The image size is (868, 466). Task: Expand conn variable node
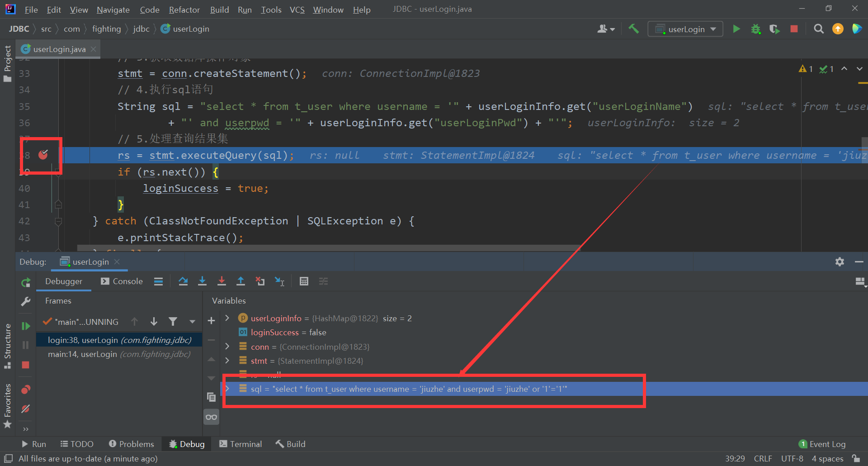227,347
